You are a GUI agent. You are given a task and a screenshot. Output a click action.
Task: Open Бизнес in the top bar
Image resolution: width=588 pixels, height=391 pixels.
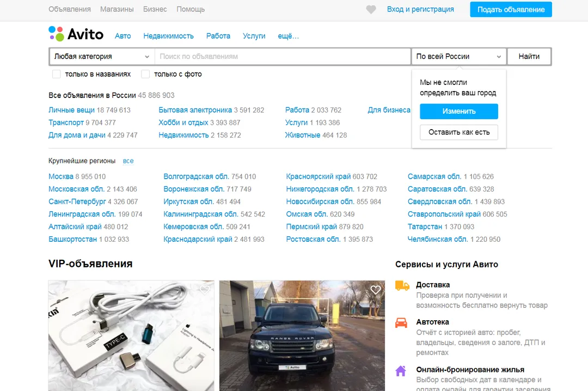click(155, 9)
